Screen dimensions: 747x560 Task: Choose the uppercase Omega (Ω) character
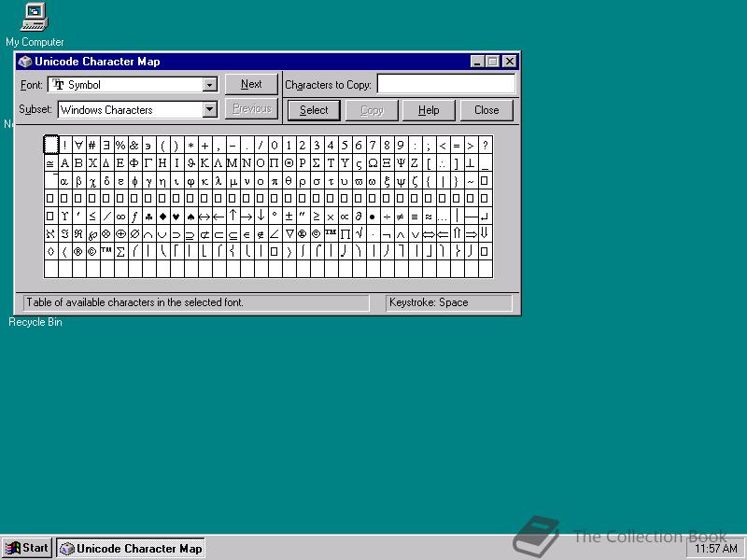(373, 162)
